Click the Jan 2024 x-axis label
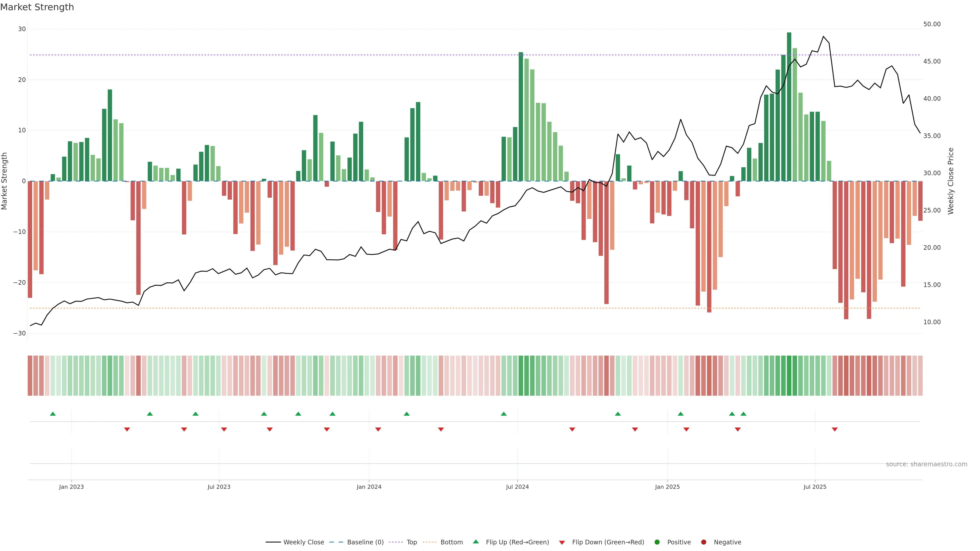Viewport: 980px width, 551px height. pyautogui.click(x=369, y=487)
